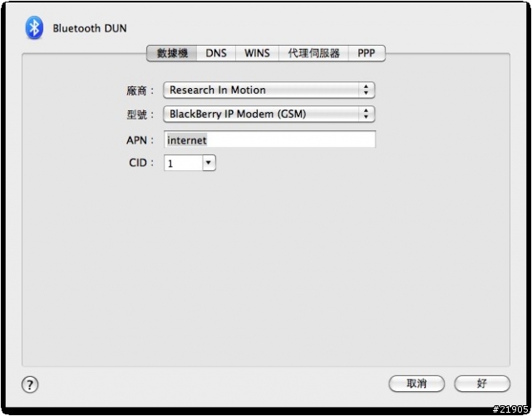Go to the PPP tab
The image size is (532, 416).
[x=367, y=53]
